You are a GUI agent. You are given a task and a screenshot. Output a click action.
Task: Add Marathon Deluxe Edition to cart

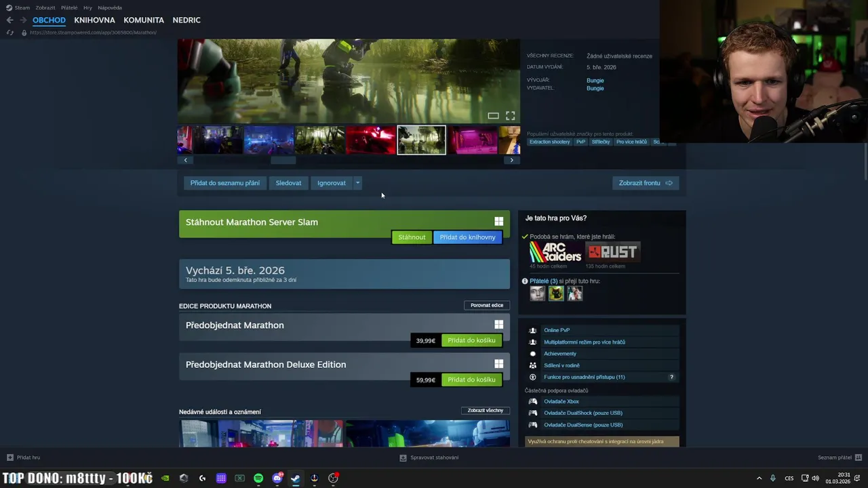pos(471,380)
